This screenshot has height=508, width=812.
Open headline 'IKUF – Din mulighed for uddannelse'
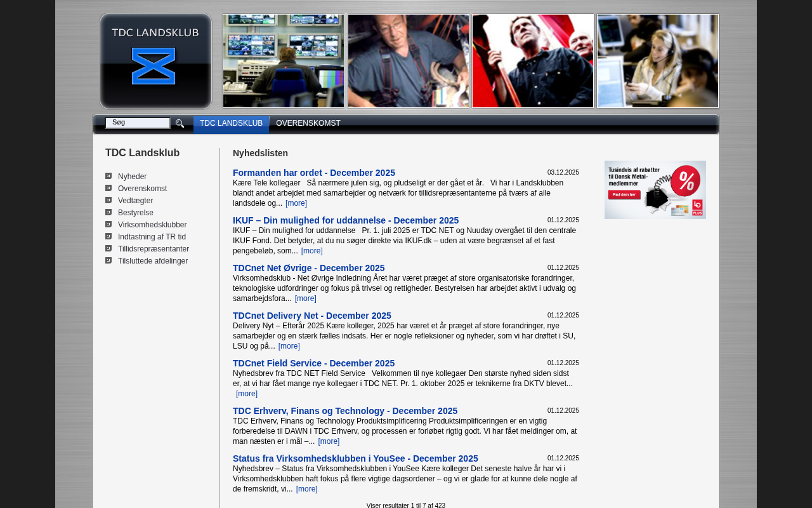346,220
